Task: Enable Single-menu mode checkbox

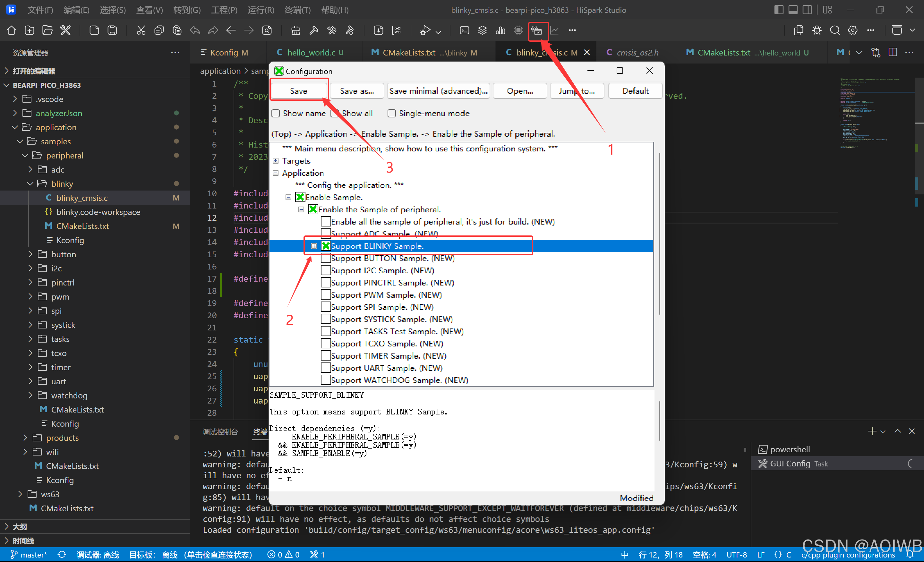Action: (x=391, y=114)
